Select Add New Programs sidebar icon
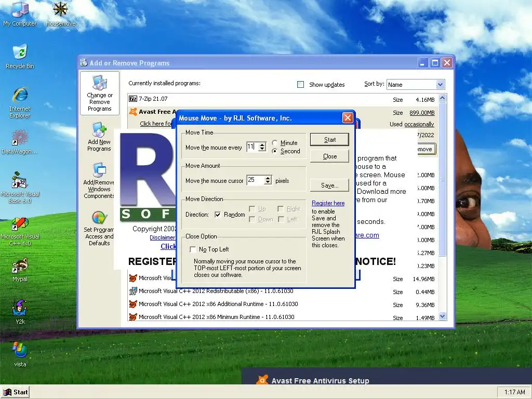This screenshot has height=399, width=532. point(99,137)
